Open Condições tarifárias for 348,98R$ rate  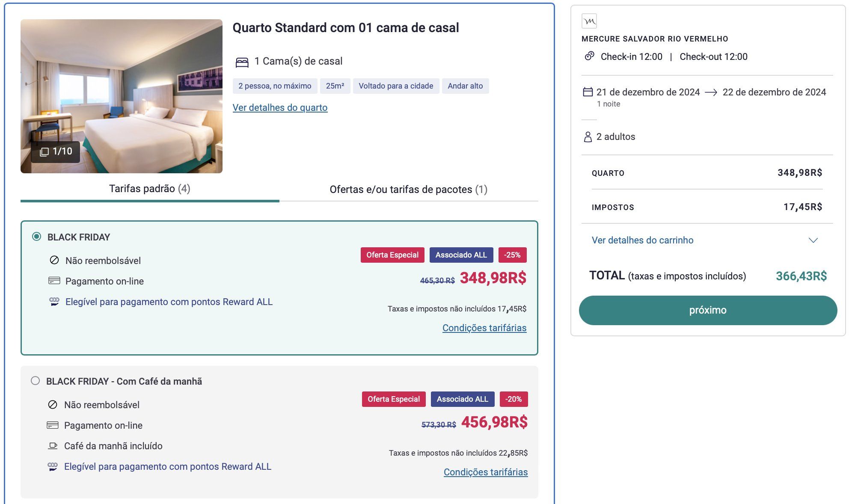coord(484,328)
